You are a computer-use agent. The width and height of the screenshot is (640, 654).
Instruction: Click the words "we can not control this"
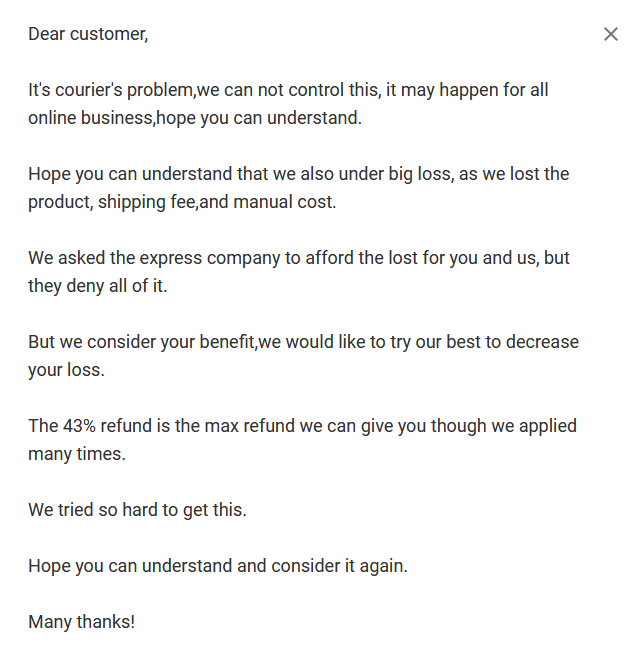click(x=288, y=90)
